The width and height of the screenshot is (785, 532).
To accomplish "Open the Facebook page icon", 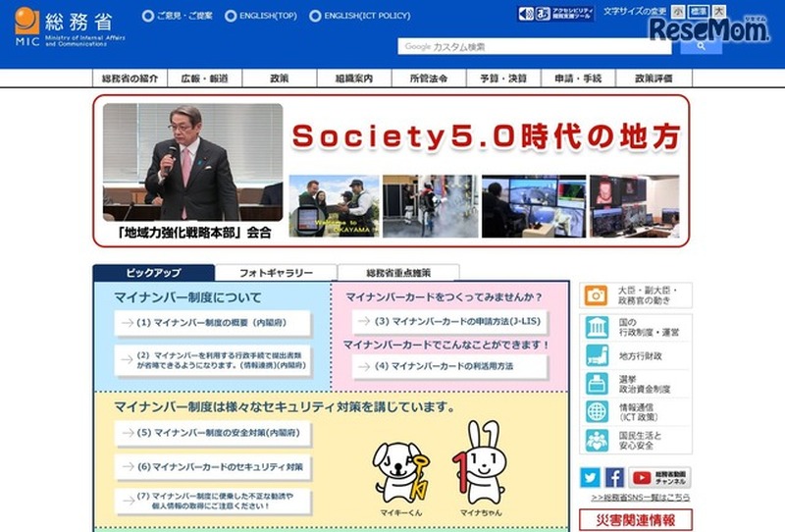I will 614,478.
